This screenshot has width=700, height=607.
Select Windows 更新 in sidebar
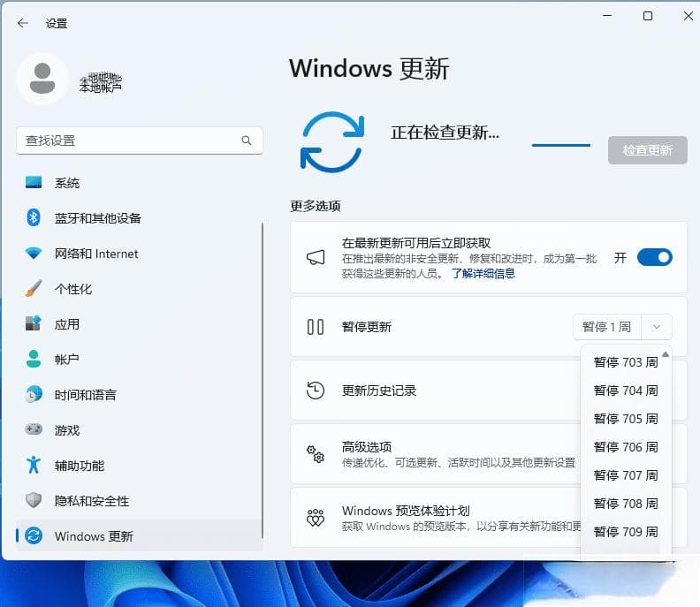click(x=139, y=535)
